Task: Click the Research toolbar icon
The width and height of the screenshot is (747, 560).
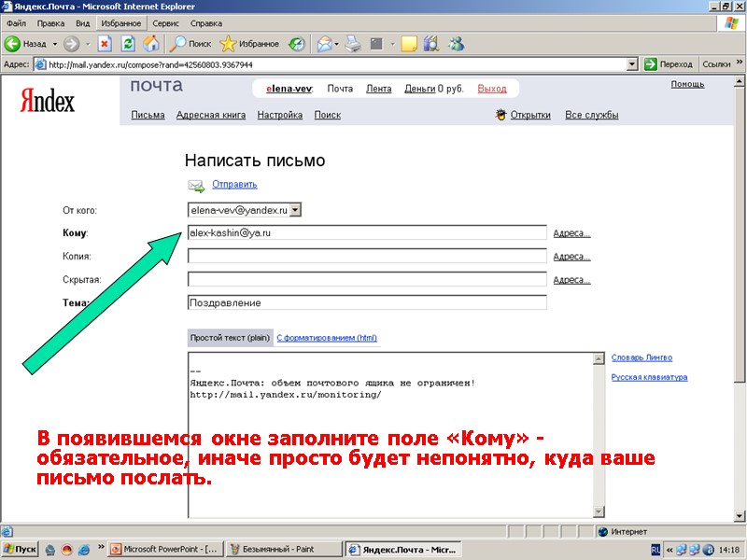Action: click(x=430, y=44)
